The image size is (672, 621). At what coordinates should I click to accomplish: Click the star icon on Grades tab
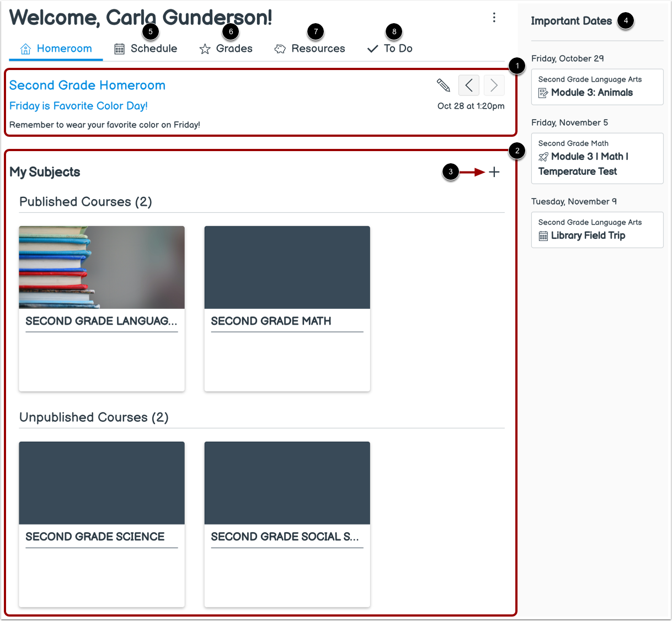[205, 49]
